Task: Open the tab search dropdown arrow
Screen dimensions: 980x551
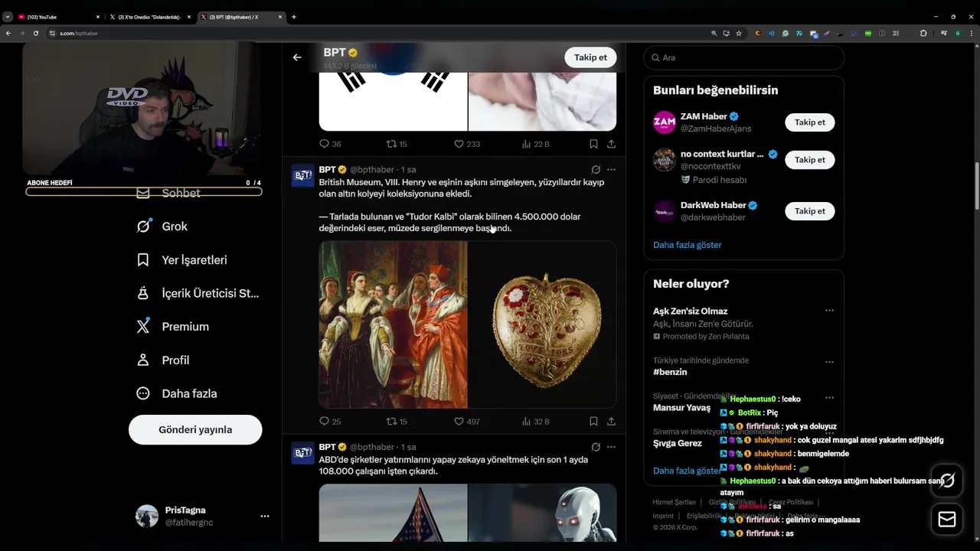Action: (7, 17)
